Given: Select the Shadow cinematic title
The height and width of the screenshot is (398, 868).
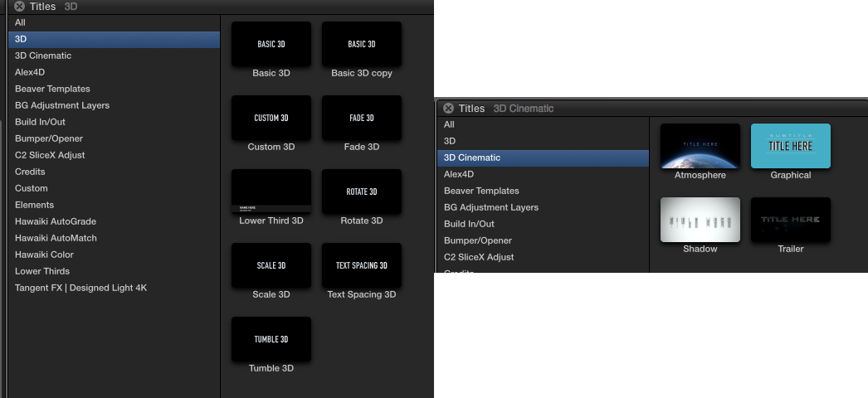Looking at the screenshot, I should [x=700, y=220].
